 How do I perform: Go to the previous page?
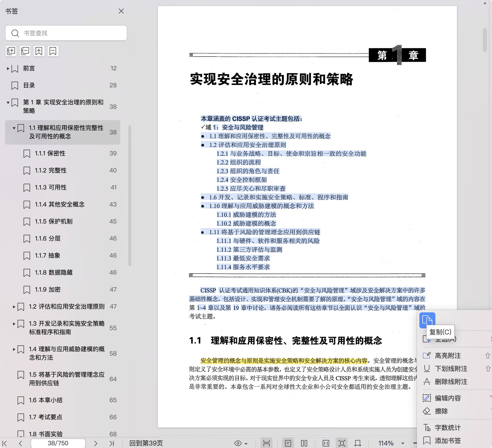point(21,443)
